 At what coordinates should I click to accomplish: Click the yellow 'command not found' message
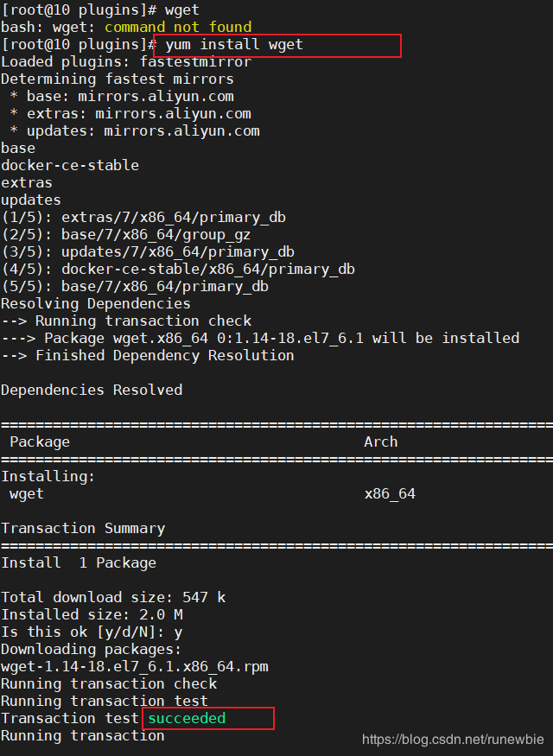(178, 27)
